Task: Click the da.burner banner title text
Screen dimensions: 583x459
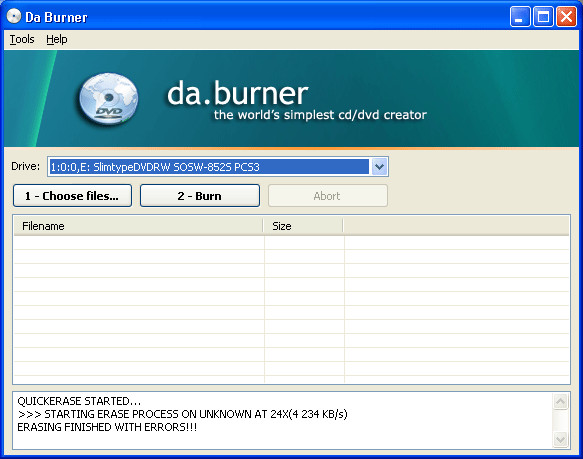Action: [238, 93]
